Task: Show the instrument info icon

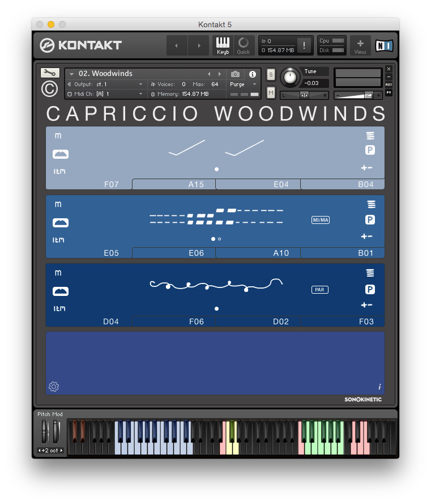Action: 253,74
